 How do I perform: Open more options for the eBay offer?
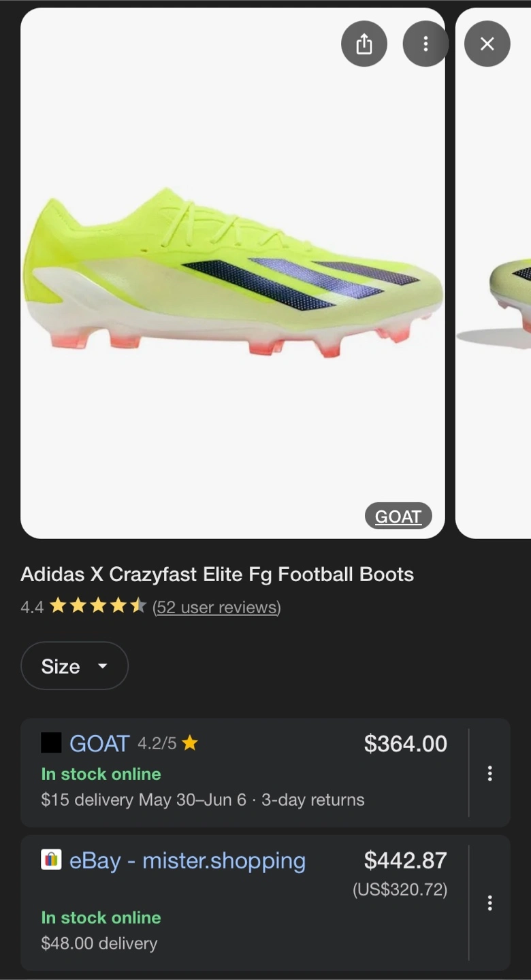[x=489, y=903]
